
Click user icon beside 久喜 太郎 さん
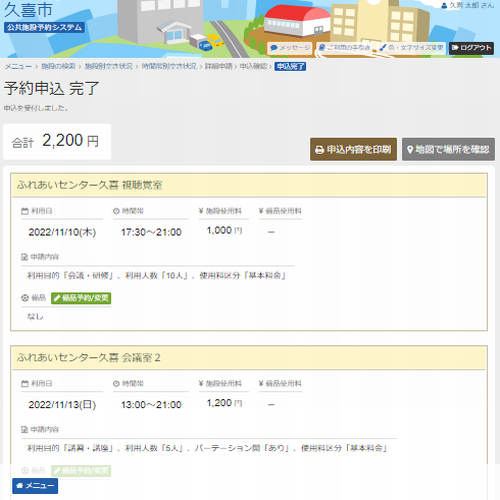[x=444, y=5]
